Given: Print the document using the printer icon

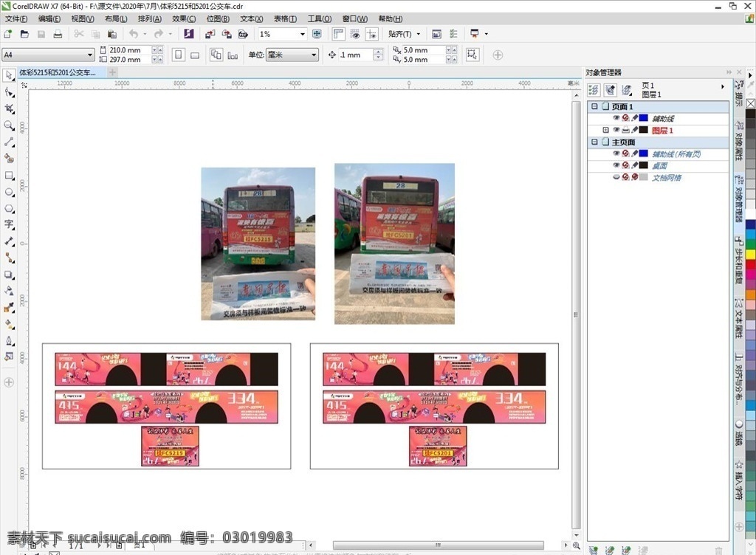Looking at the screenshot, I should pyautogui.click(x=58, y=34).
